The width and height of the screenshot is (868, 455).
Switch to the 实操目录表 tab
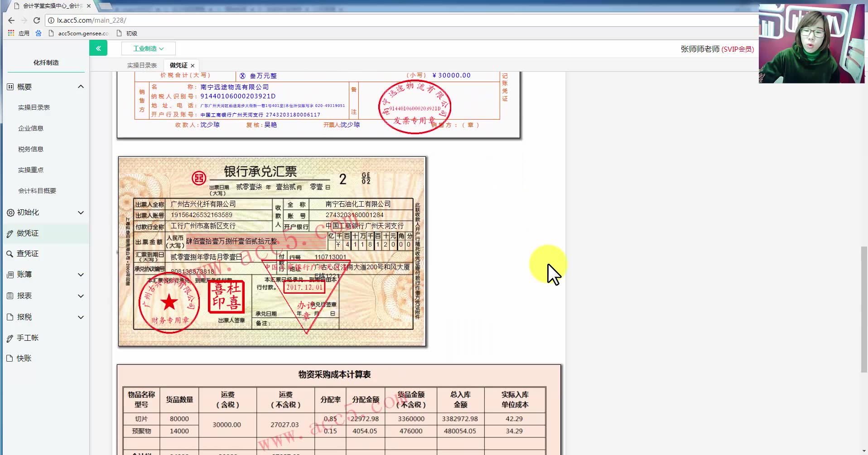coord(142,65)
